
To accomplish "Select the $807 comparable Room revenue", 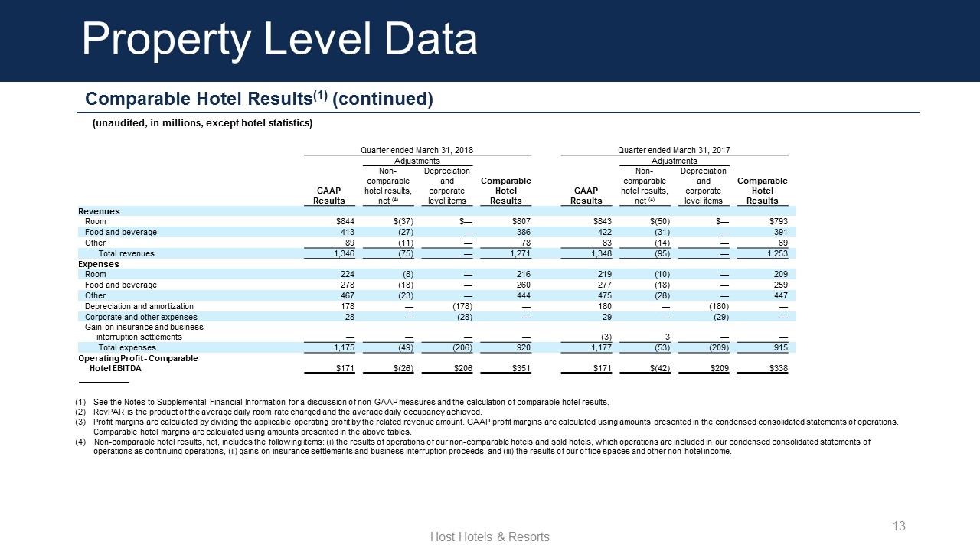I will point(521,222).
